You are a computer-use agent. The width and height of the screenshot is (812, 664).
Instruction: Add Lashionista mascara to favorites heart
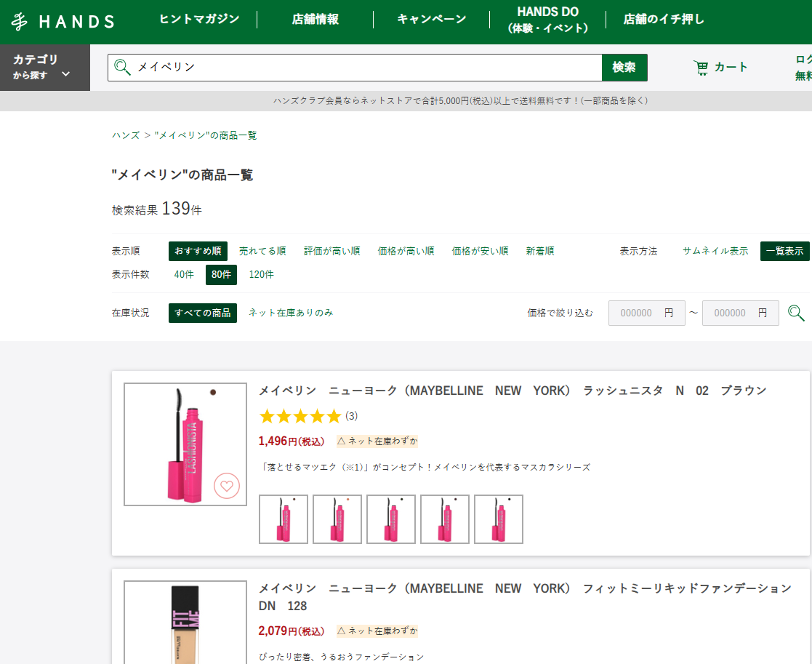point(227,486)
